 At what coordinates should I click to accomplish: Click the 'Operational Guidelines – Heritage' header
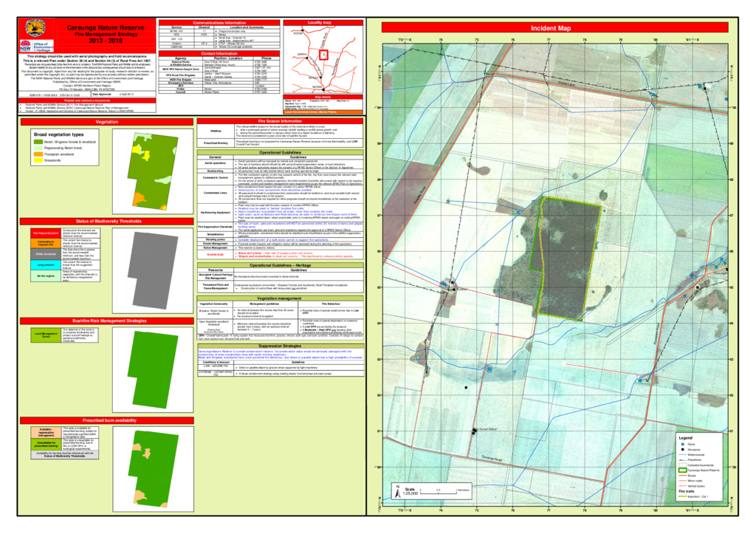coord(280,265)
